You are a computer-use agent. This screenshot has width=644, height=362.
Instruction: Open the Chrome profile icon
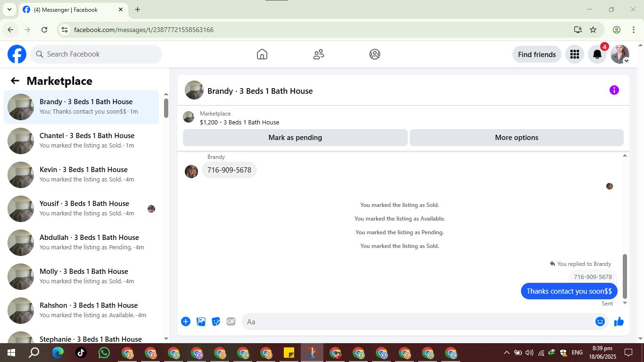tap(617, 30)
